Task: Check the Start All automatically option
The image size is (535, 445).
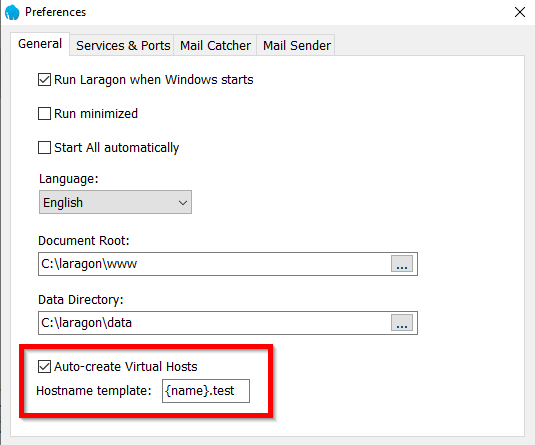Action: coord(44,148)
